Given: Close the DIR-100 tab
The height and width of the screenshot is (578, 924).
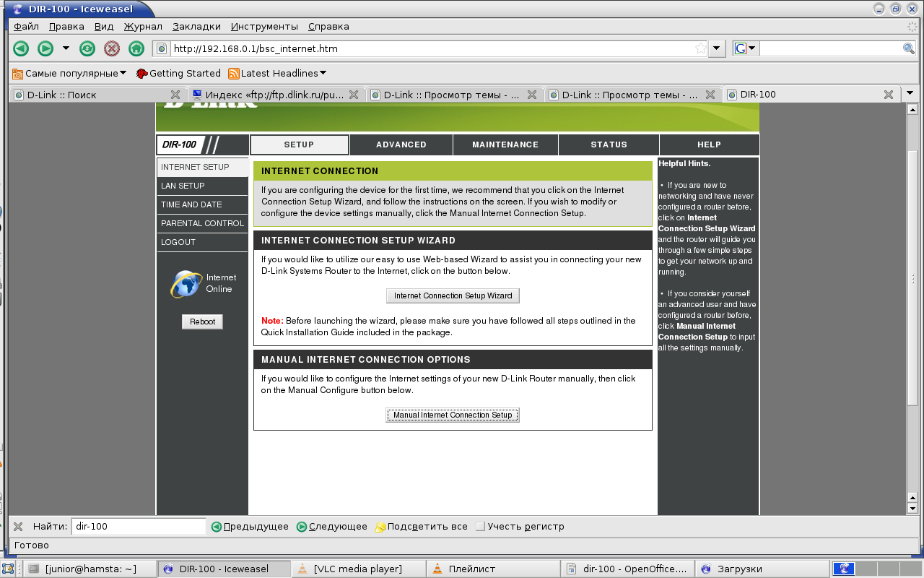Looking at the screenshot, I should (889, 95).
